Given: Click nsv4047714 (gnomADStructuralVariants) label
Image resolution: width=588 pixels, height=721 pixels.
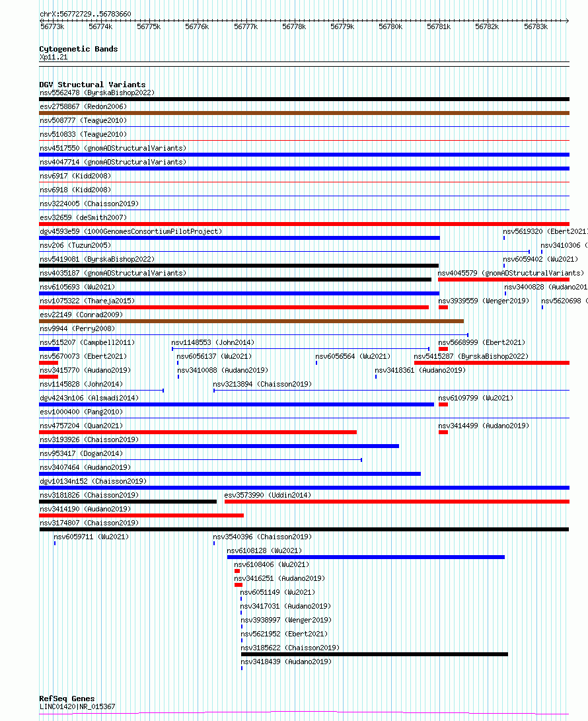Looking at the screenshot, I should coord(113,163).
